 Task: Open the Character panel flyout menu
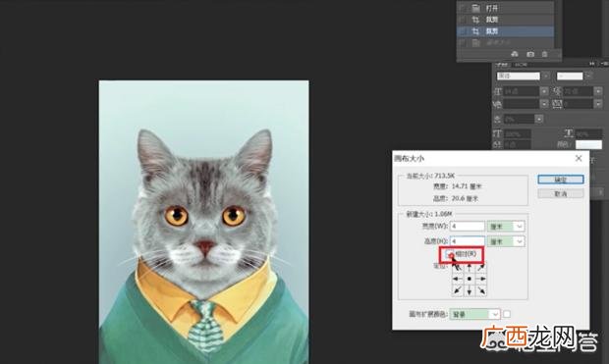coord(604,64)
